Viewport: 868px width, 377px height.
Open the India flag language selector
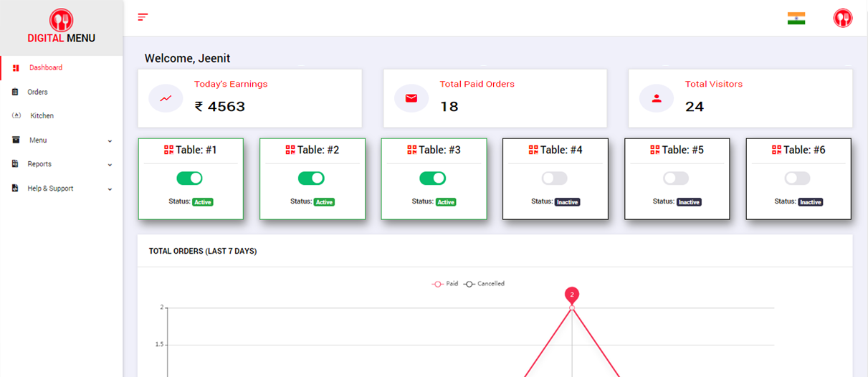(x=796, y=19)
